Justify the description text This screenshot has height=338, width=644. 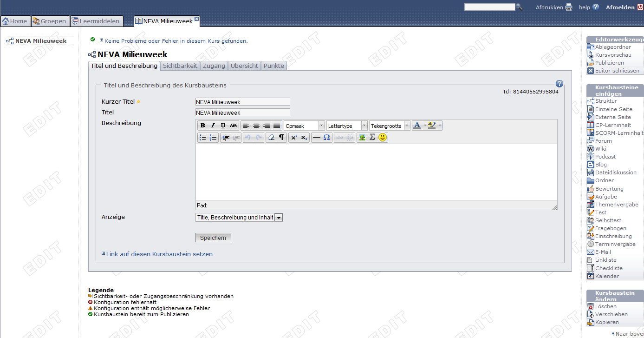tap(277, 126)
